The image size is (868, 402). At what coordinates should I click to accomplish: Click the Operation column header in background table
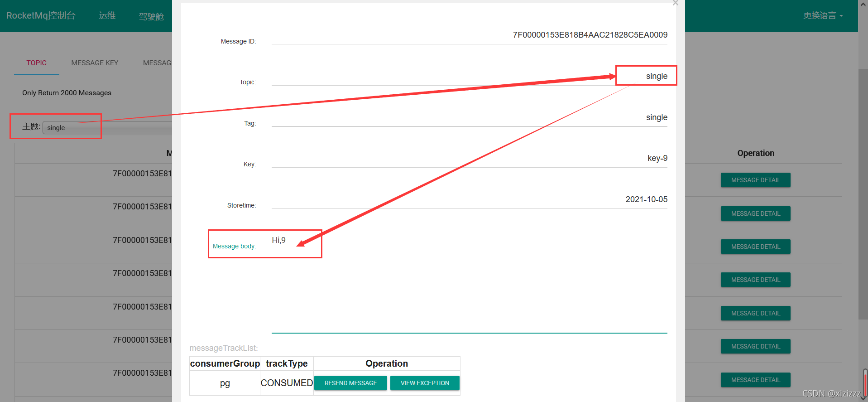(756, 153)
